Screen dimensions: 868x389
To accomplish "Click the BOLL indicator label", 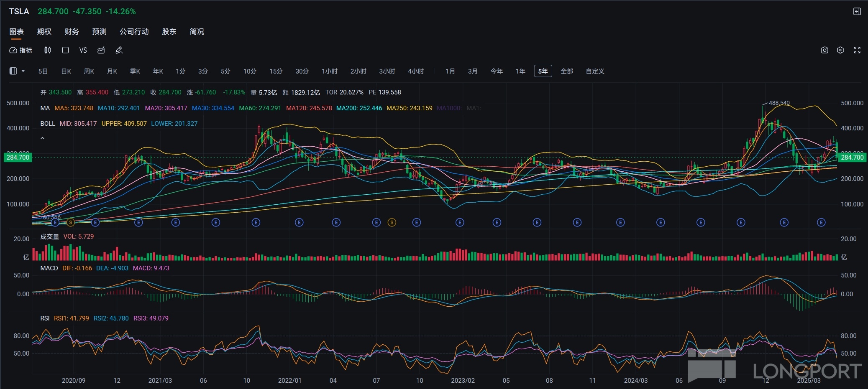I will (x=48, y=124).
